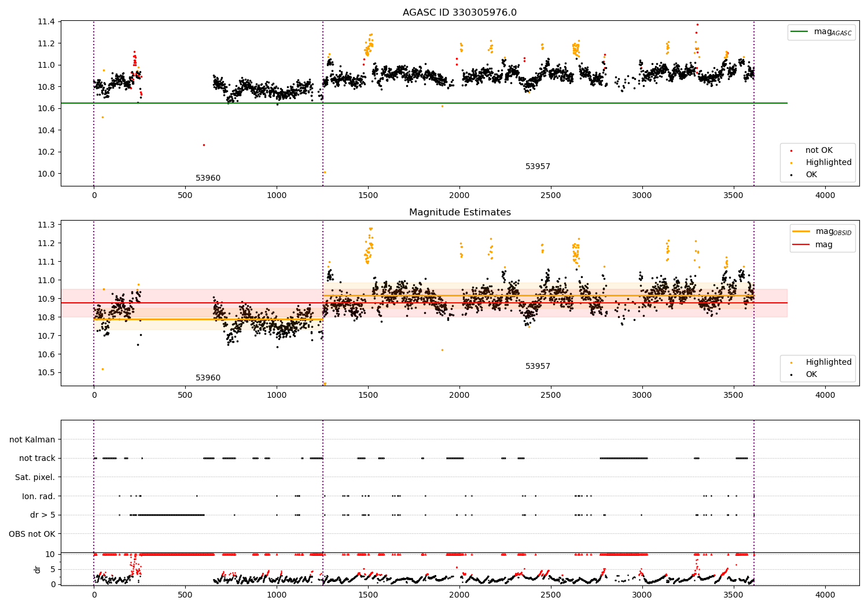Click the 11.4 tick on the top plot
This screenshot has width=868, height=608.
click(x=46, y=22)
